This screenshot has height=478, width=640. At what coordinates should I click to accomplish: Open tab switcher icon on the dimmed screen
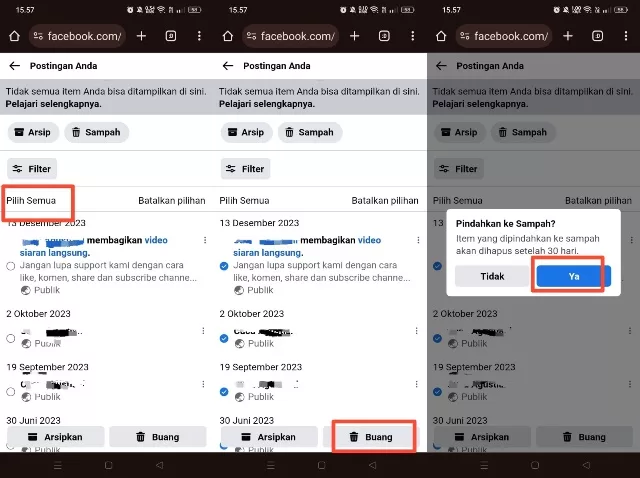pos(597,36)
